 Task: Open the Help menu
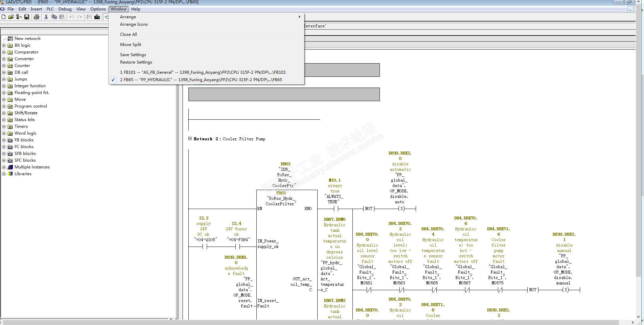click(136, 9)
